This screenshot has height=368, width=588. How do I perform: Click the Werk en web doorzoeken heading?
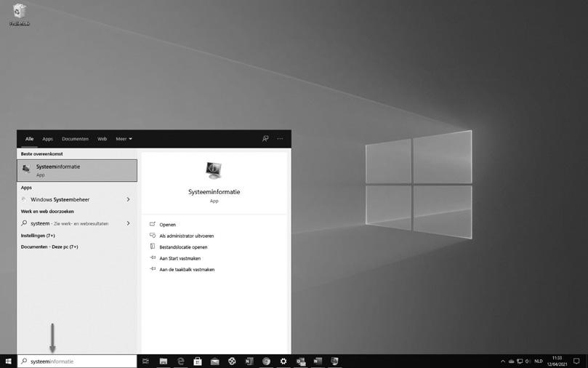47,212
